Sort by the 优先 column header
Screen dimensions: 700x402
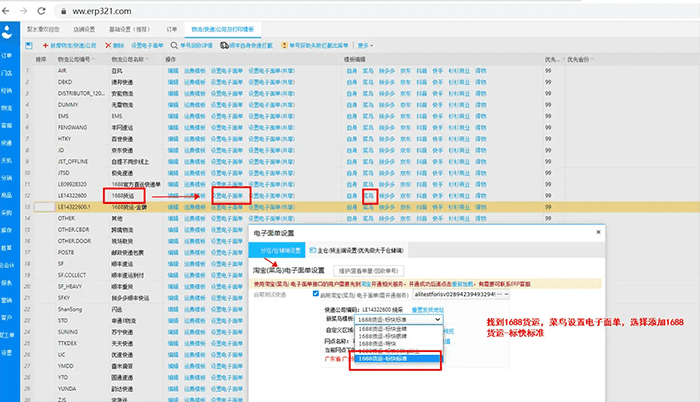pos(554,59)
